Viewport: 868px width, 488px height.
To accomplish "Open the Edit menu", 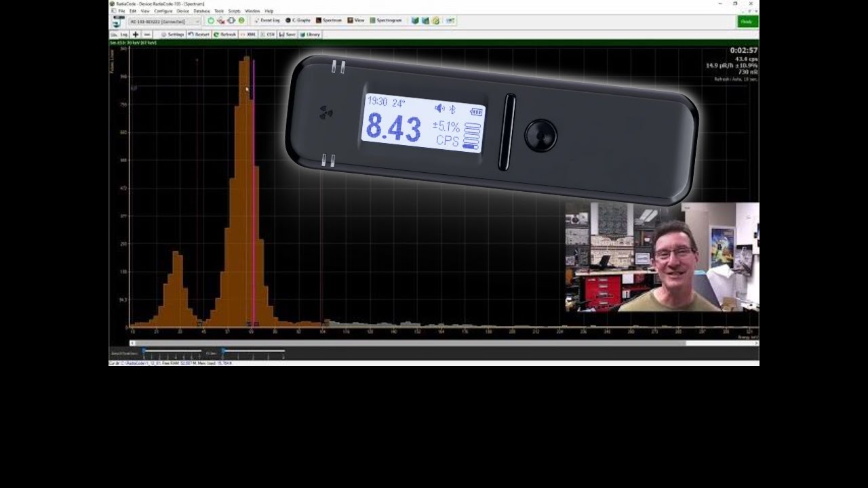I will pyautogui.click(x=133, y=11).
